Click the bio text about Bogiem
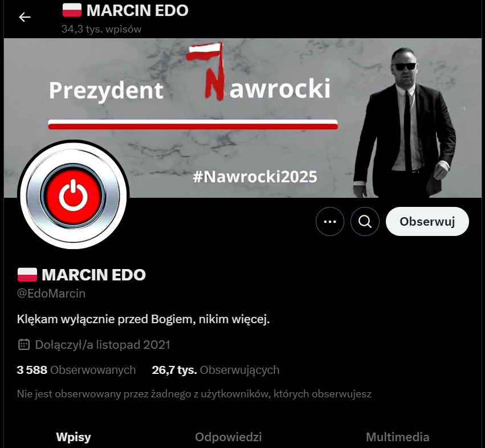 coord(143,319)
